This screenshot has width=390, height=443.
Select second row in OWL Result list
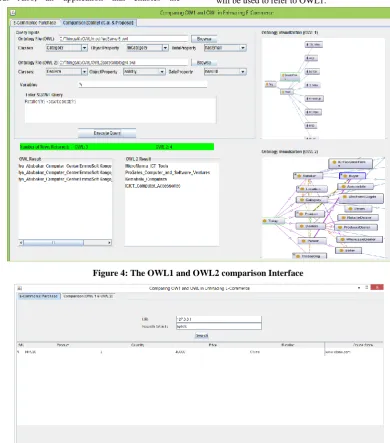pos(65,173)
